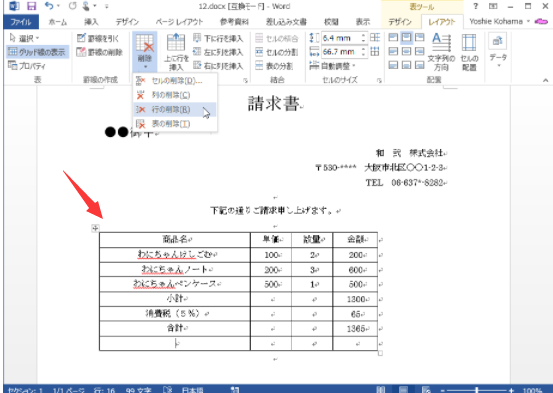Click the Redo icon in title bar
553x393 pixels.
73,6
